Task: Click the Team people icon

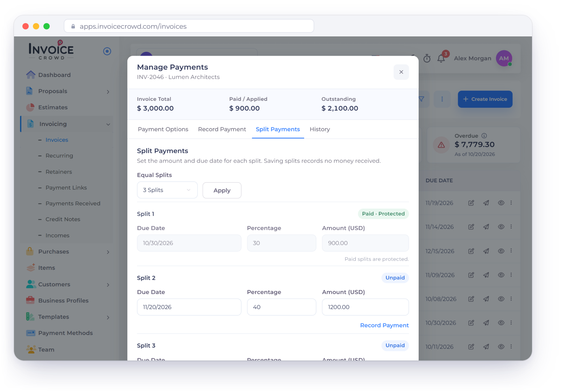Action: click(x=31, y=349)
